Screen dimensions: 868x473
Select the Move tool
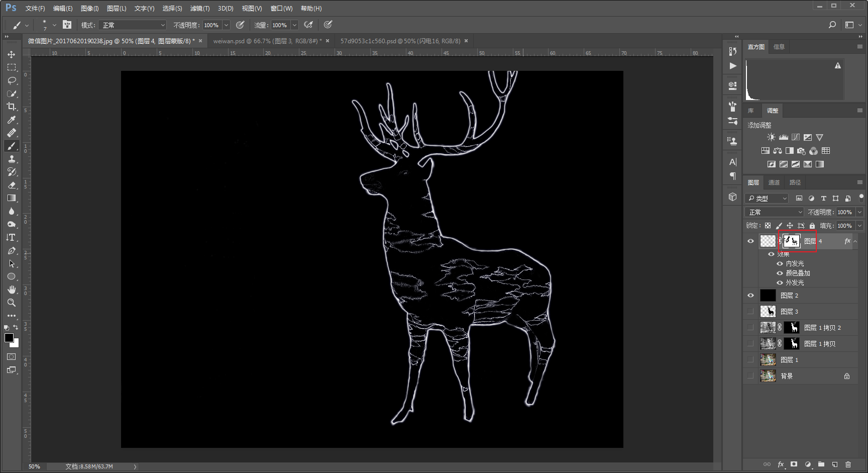(x=11, y=54)
